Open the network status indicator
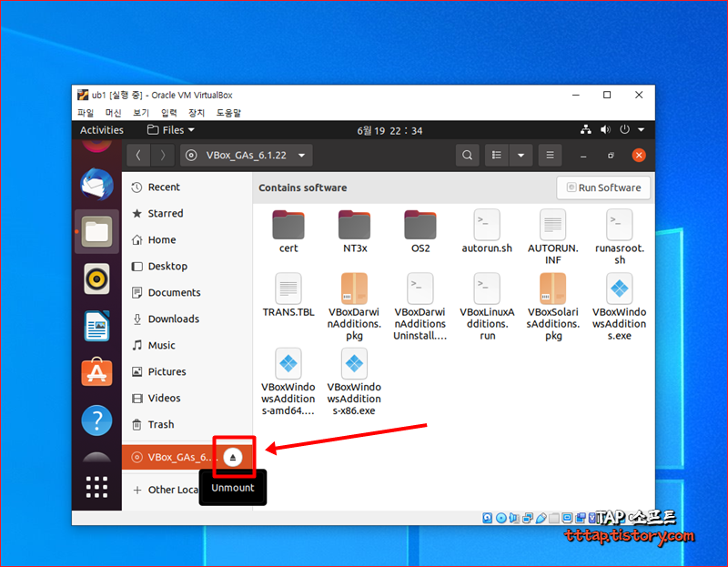The width and height of the screenshot is (728, 567). (x=586, y=130)
